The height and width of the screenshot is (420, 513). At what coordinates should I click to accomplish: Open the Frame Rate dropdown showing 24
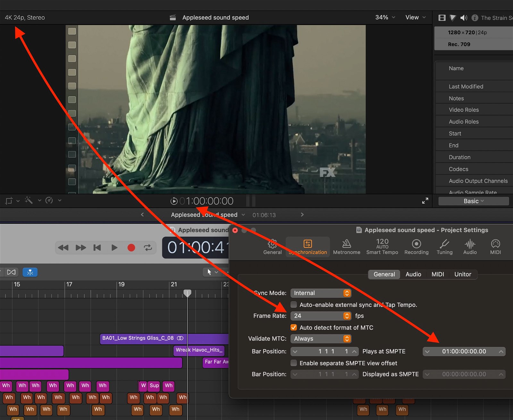pos(321,316)
